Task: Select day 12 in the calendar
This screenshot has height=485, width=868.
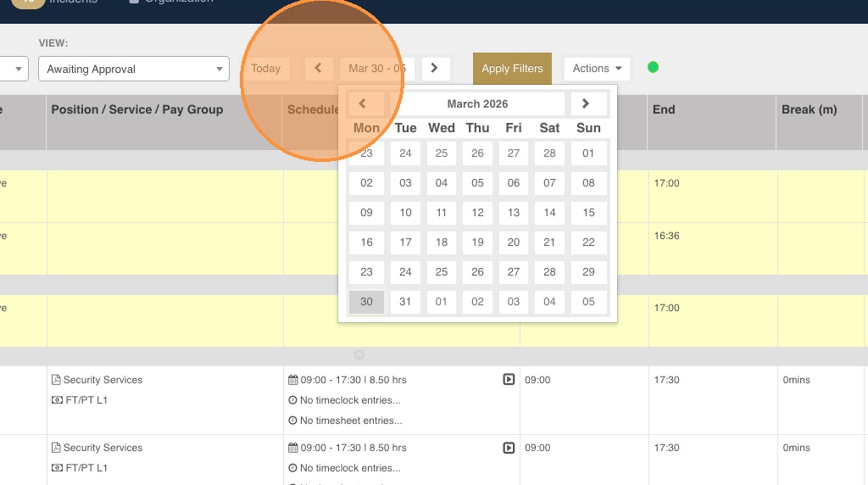Action: click(x=477, y=213)
